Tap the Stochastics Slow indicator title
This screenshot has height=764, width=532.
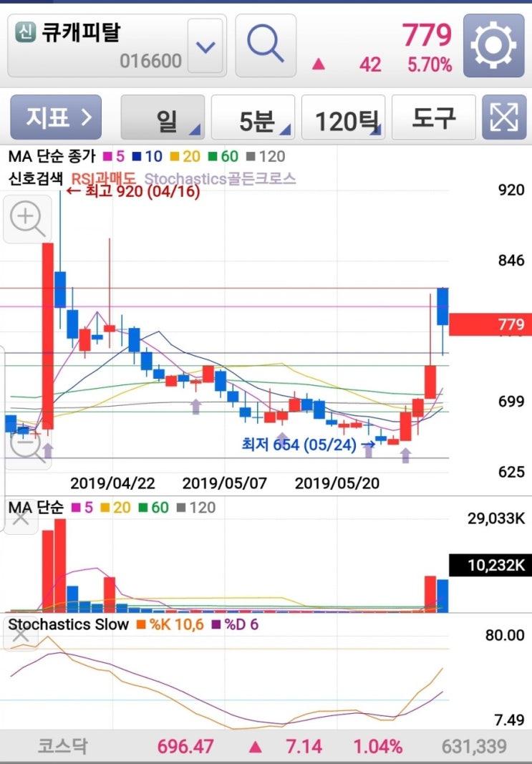68,624
